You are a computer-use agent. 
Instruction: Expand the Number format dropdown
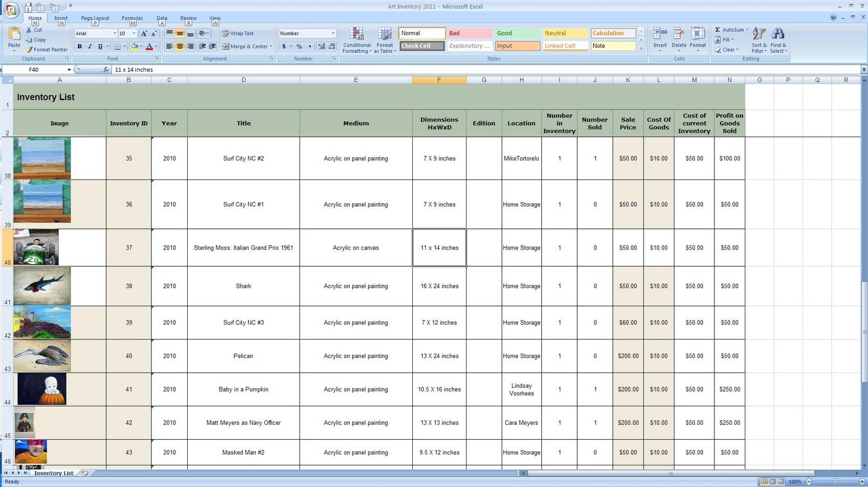coord(333,34)
